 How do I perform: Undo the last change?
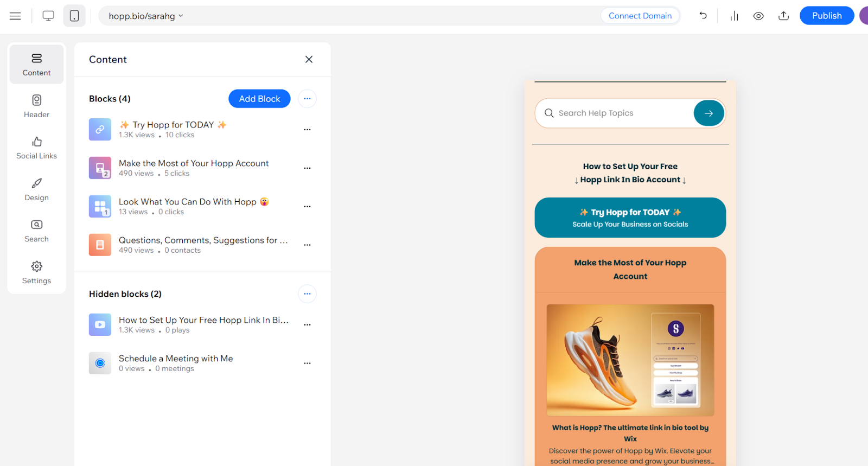click(x=703, y=16)
